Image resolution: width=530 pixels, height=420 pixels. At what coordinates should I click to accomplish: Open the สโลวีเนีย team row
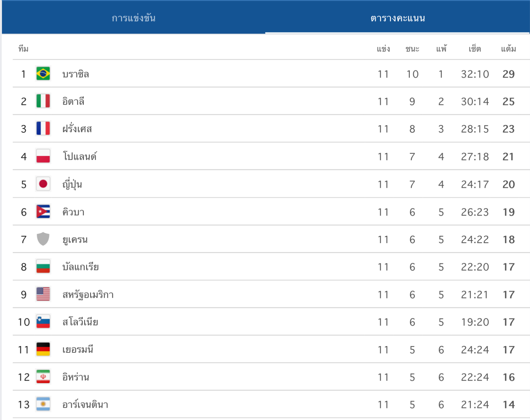[x=271, y=322]
